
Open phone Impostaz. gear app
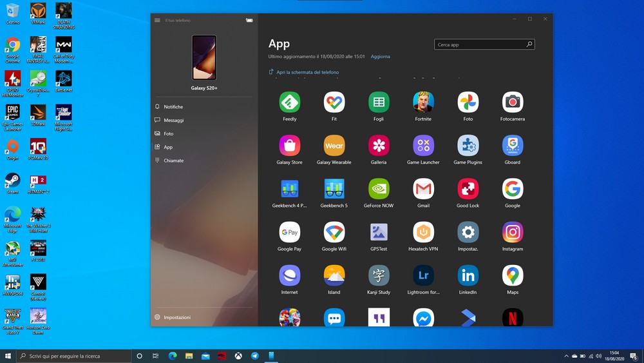click(x=468, y=232)
